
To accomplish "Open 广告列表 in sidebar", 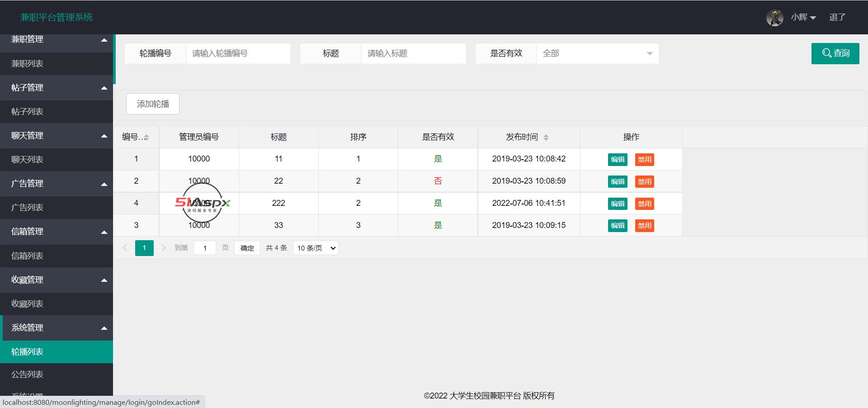I will pos(57,208).
